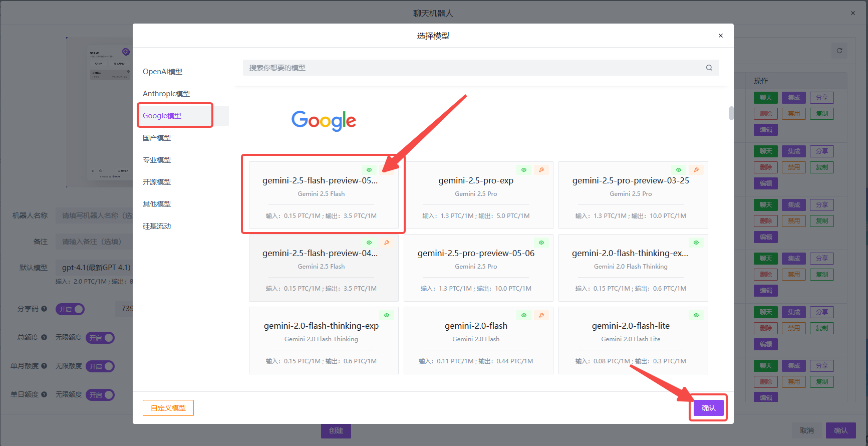Click the 备注 input field
868x446 pixels.
[x=94, y=242]
